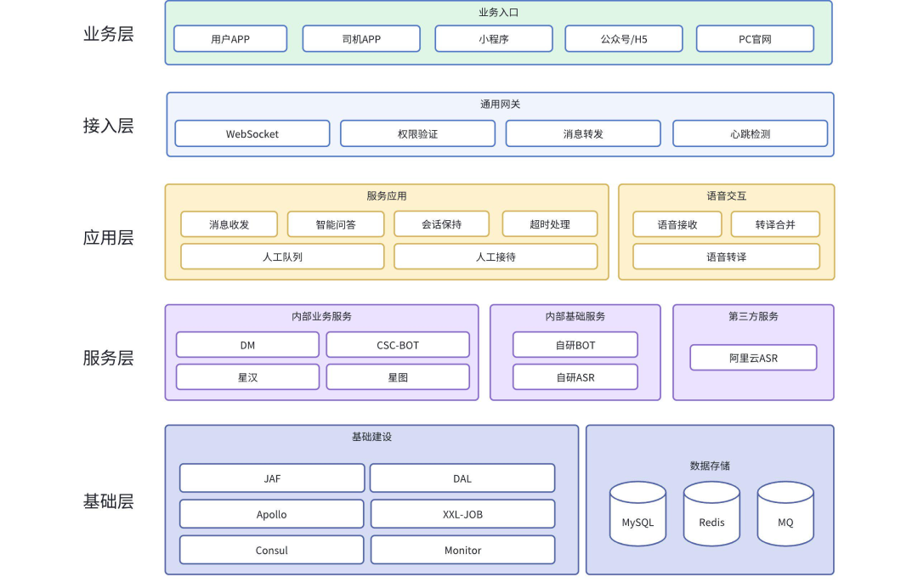Pick the 小程序 entry box
Screen dimensions: 918x588
click(x=494, y=38)
